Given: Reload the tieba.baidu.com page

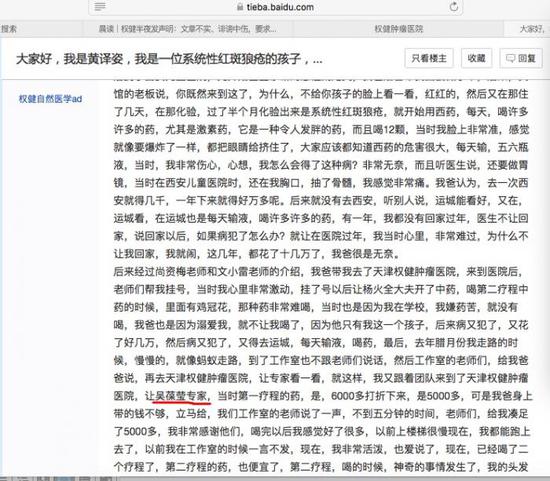Looking at the screenshot, I should coord(454,6).
